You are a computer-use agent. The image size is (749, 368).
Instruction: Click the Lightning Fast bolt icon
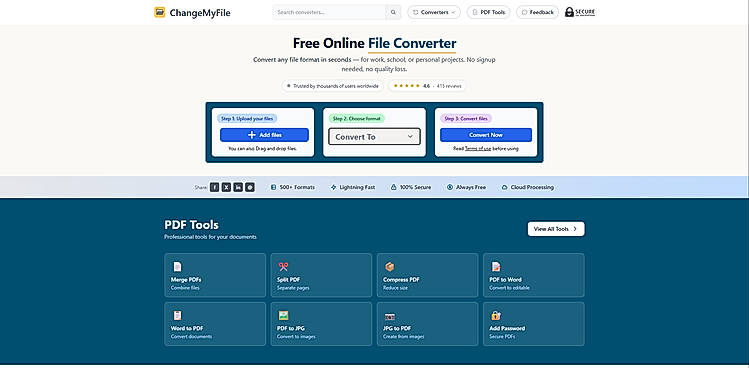tap(333, 187)
